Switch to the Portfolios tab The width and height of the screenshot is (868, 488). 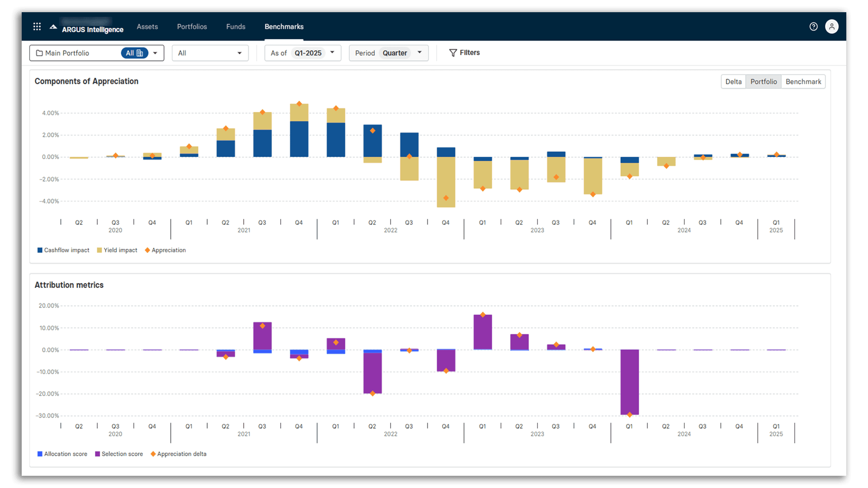click(192, 27)
